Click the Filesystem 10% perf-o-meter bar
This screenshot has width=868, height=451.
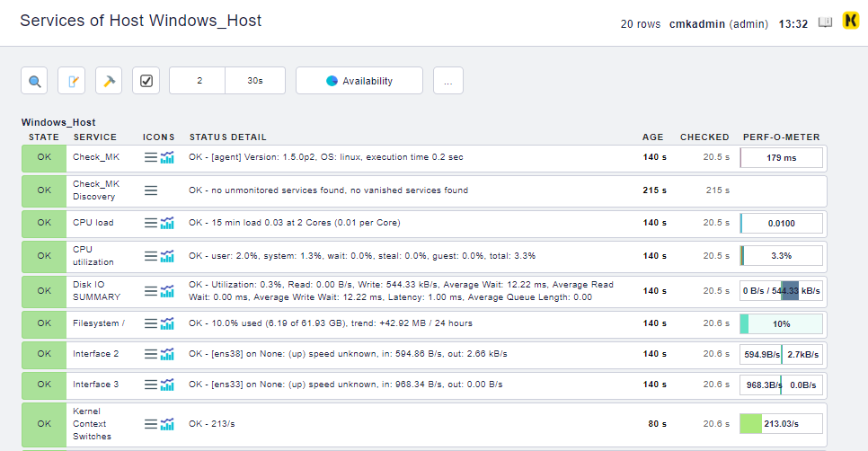pos(781,323)
